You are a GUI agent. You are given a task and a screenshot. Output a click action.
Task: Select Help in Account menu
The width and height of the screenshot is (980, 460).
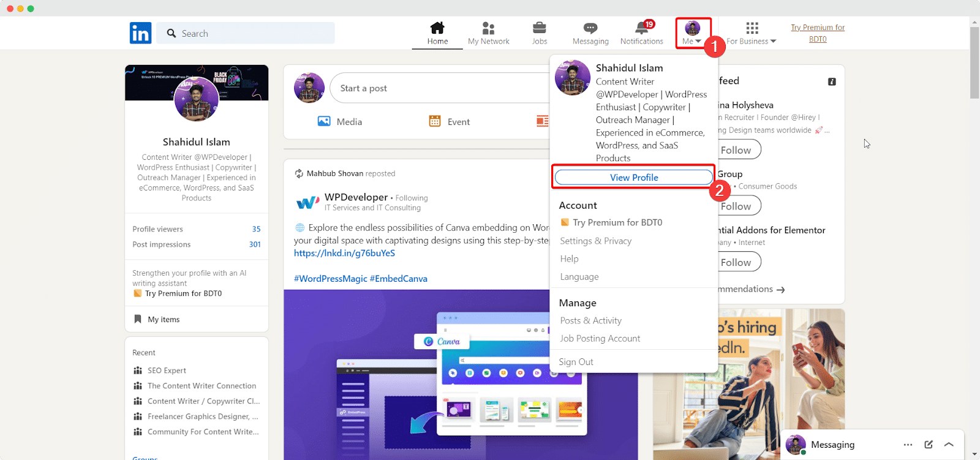[569, 258]
